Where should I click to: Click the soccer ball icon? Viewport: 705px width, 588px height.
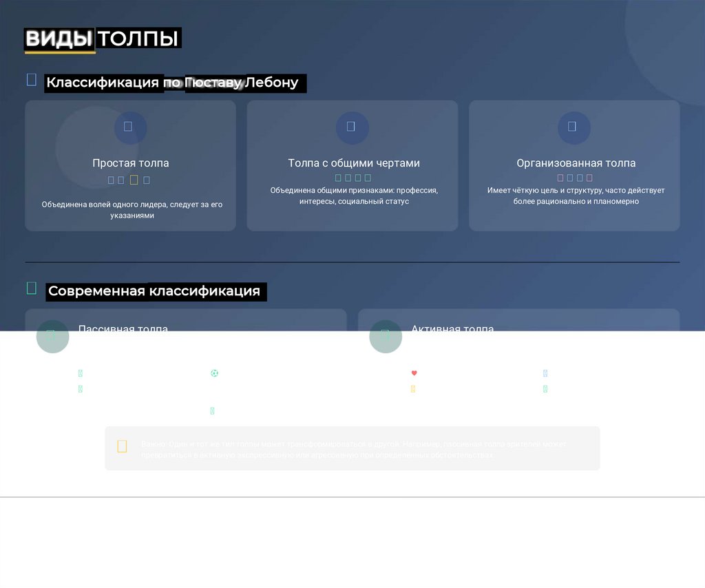click(215, 373)
